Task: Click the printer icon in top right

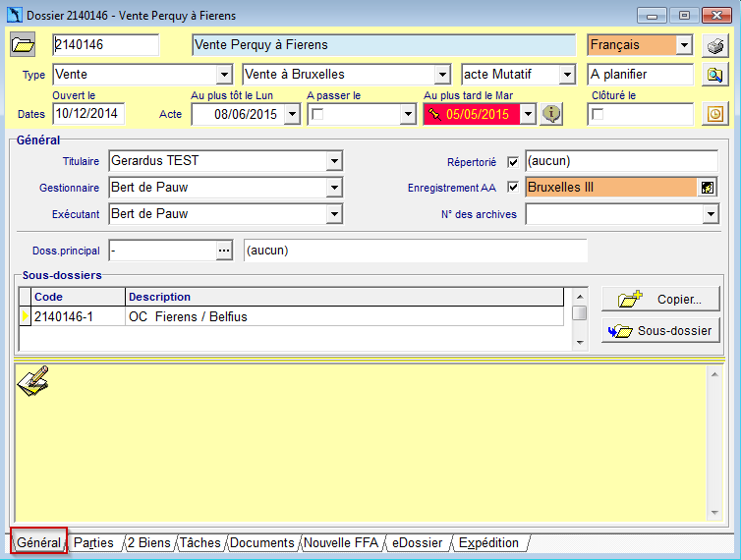Action: click(715, 46)
